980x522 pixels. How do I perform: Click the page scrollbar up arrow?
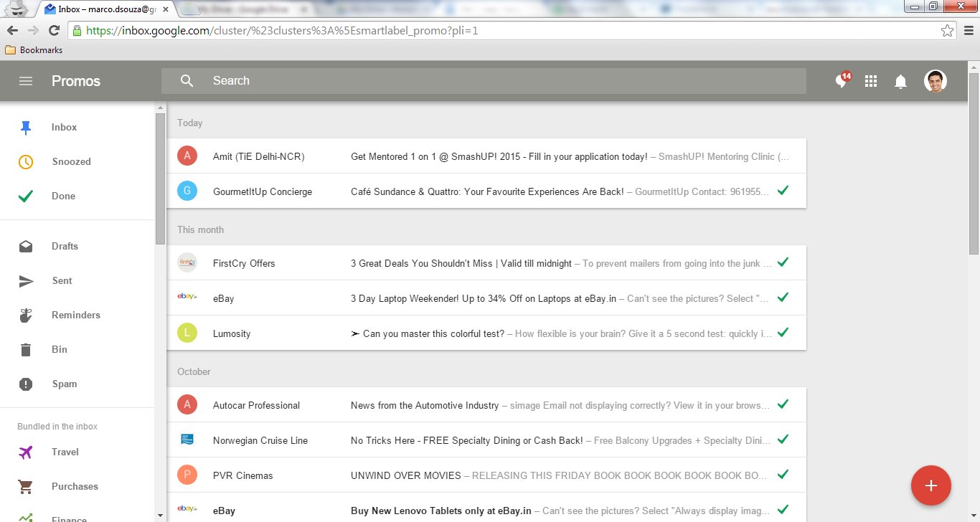pos(974,66)
